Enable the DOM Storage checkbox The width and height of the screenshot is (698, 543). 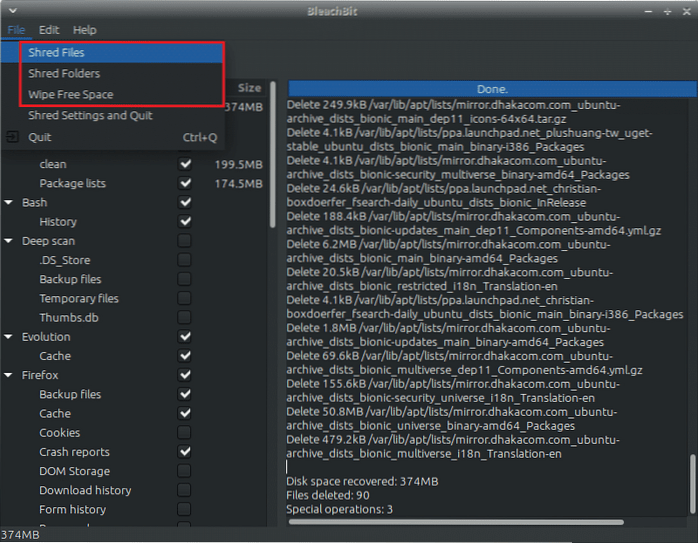185,471
